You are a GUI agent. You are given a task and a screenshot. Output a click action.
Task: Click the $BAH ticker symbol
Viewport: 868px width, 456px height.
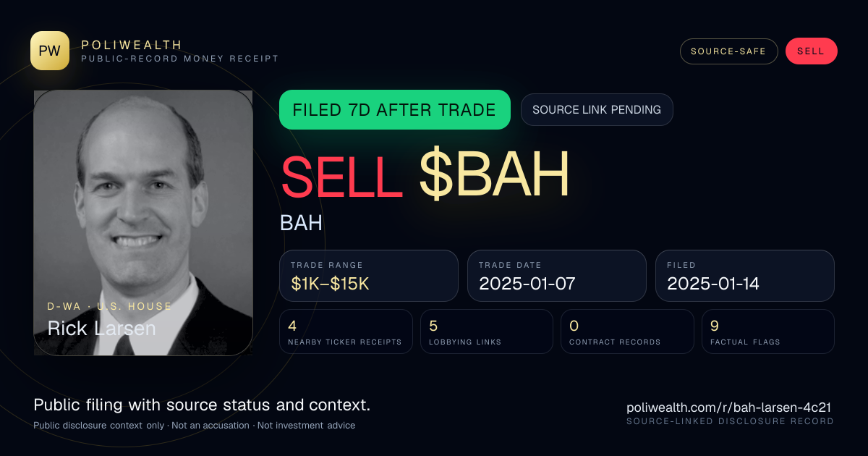coord(494,174)
